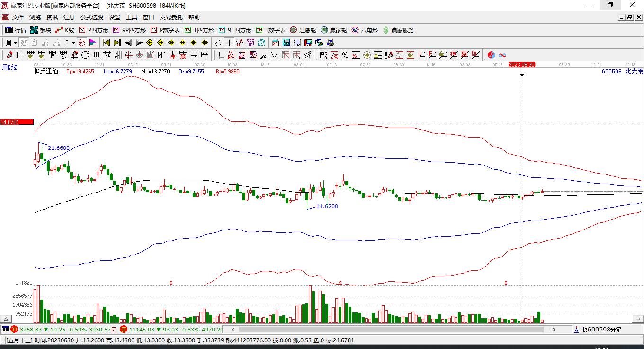
Task: Expand the candlestick chart type dropdown arrow
Action: pos(73,43)
